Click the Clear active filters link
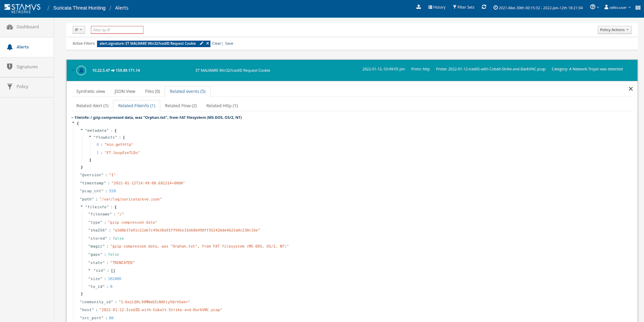This screenshot has height=322, width=644. pos(217,43)
